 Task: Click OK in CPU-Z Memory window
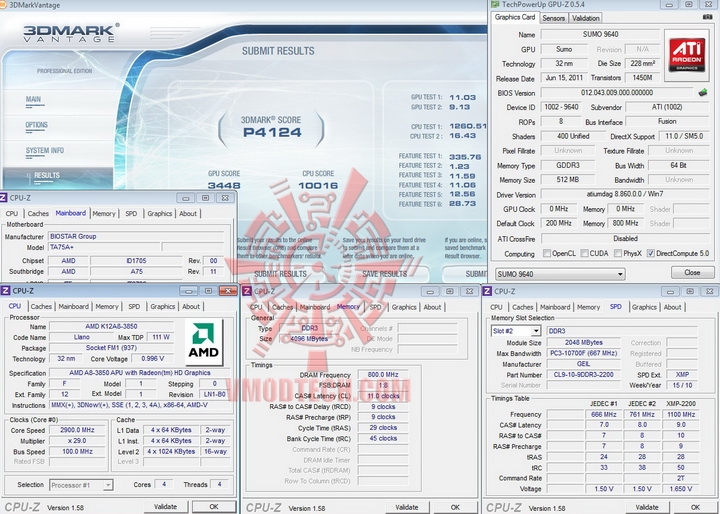tap(455, 507)
